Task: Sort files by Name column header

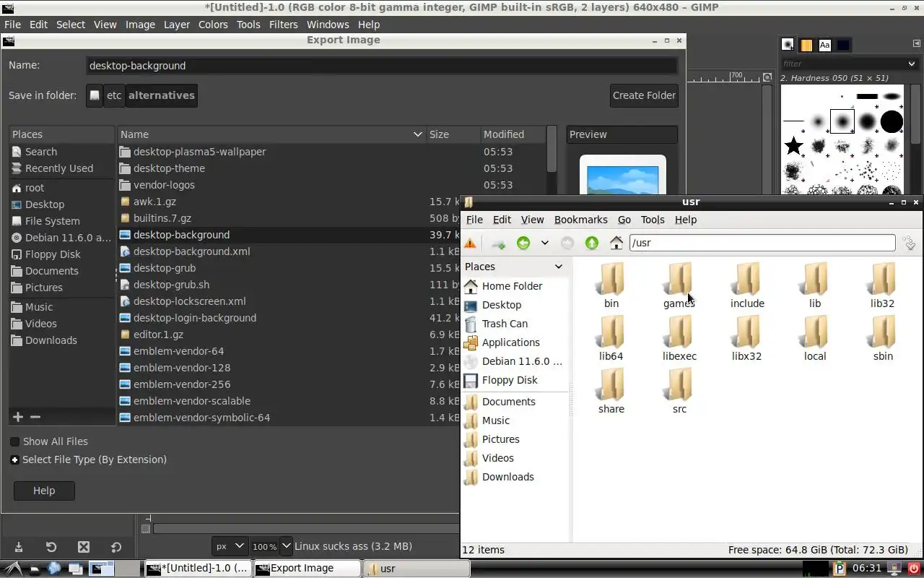Action: point(271,134)
